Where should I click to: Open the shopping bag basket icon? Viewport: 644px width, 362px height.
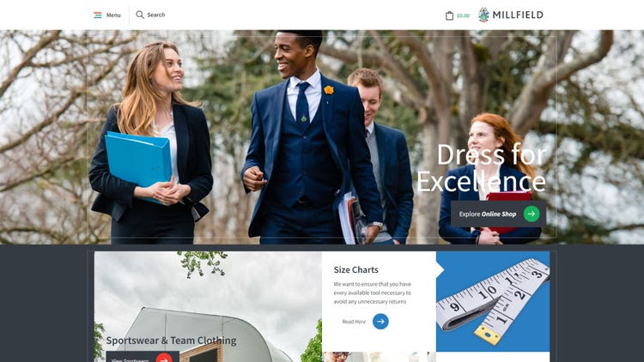click(449, 15)
